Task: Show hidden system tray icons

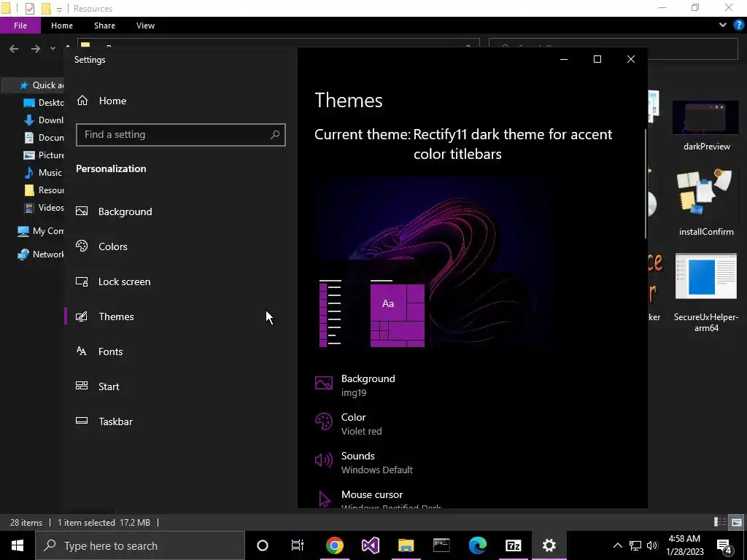Action: pos(617,545)
